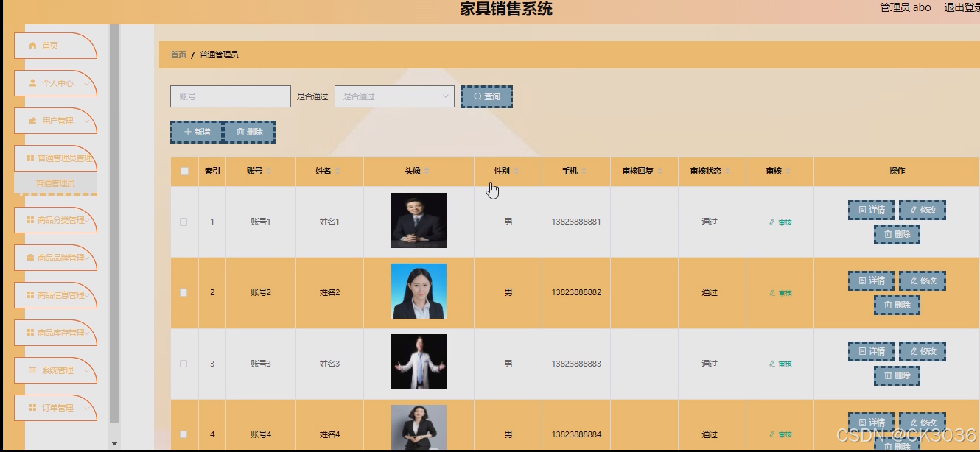The width and height of the screenshot is (980, 452).
Task: Sort by the 审核状态 column sort icon
Action: [x=727, y=172]
